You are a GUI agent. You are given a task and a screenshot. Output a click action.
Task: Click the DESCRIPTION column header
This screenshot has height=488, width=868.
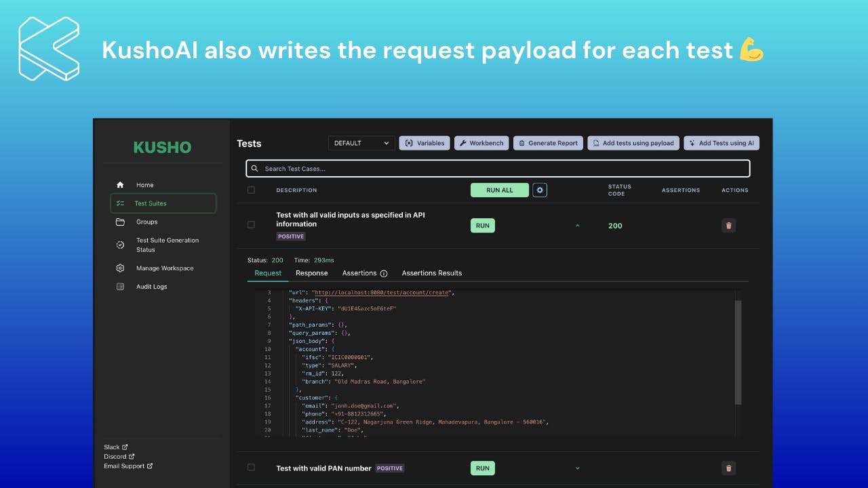point(296,190)
